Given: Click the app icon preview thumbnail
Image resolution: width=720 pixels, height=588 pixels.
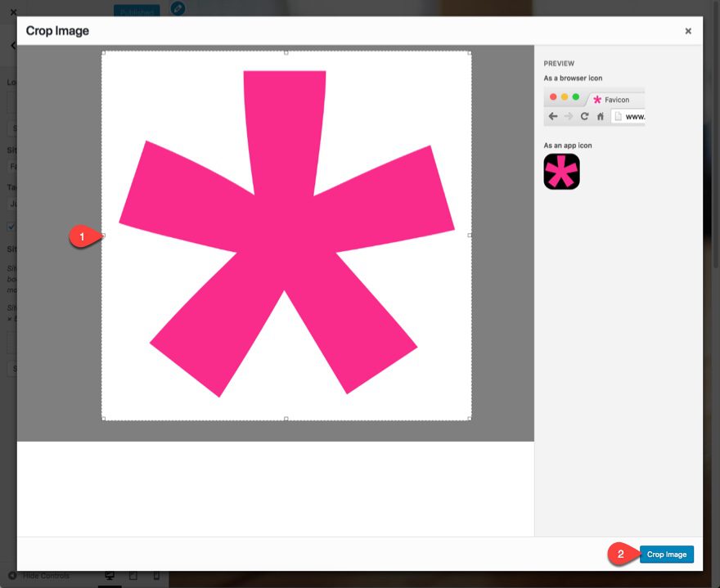Looking at the screenshot, I should coord(561,172).
